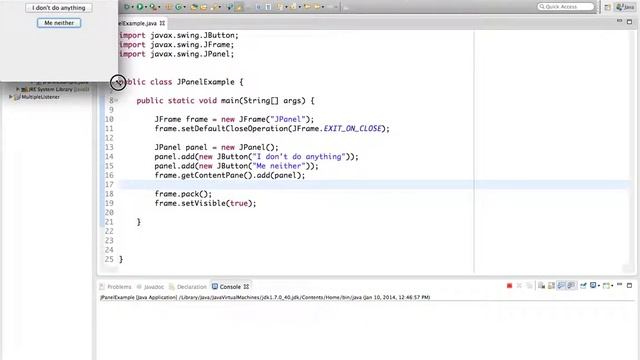The image size is (640, 360).
Task: Click the Clear Console icon
Action: (541, 286)
